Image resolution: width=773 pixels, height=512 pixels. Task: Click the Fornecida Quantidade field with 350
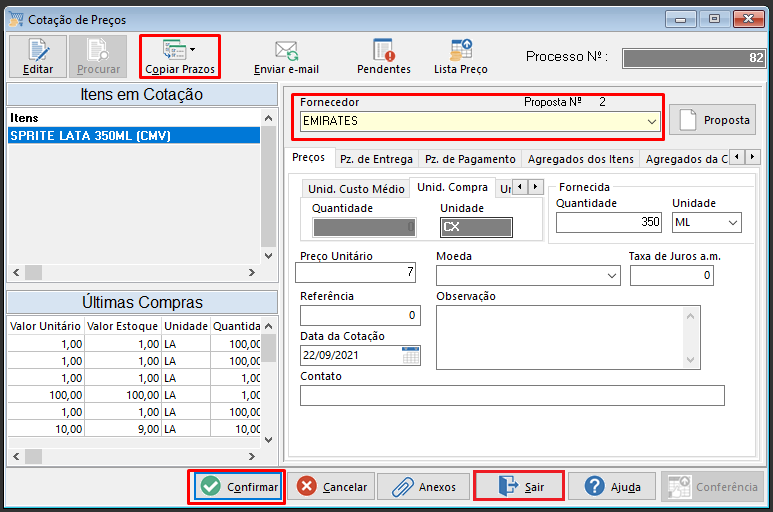609,222
